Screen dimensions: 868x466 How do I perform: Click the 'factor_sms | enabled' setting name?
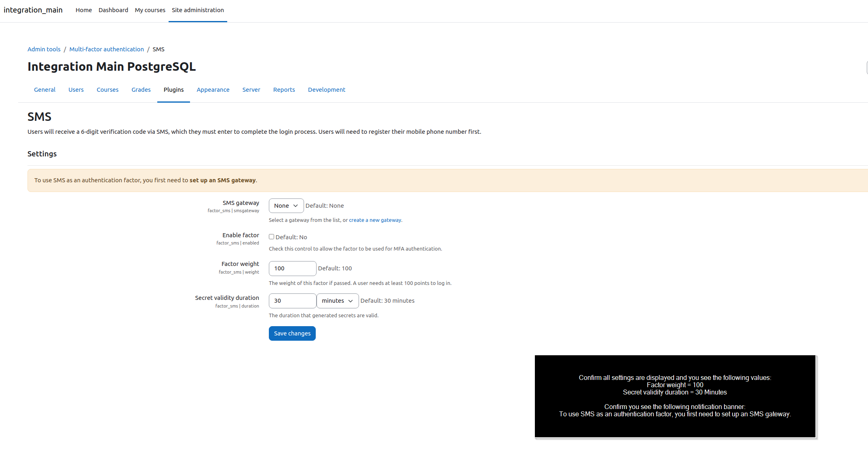tap(238, 243)
